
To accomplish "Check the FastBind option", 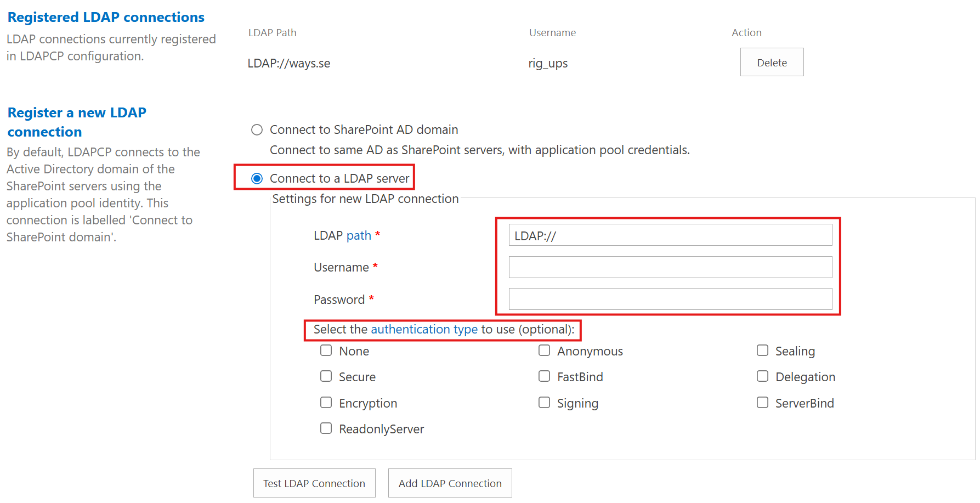I will (x=544, y=376).
